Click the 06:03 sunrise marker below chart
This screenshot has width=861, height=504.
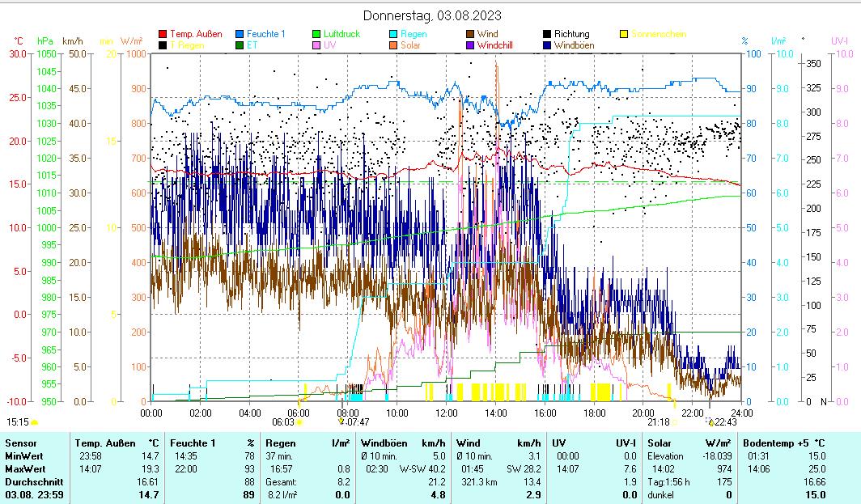(x=283, y=421)
